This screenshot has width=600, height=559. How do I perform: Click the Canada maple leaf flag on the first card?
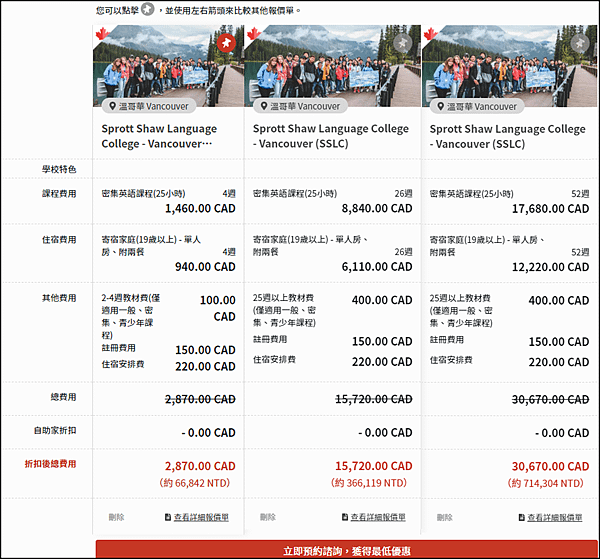(102, 33)
